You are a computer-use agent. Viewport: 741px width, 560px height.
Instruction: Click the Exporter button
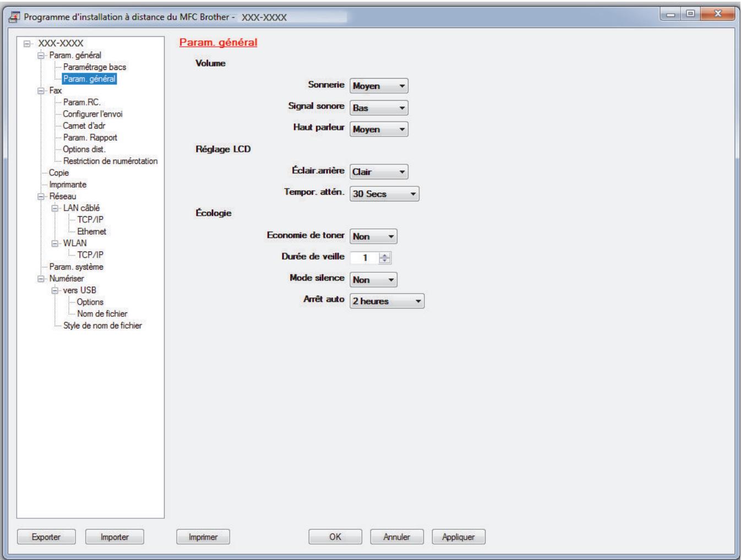pos(46,537)
